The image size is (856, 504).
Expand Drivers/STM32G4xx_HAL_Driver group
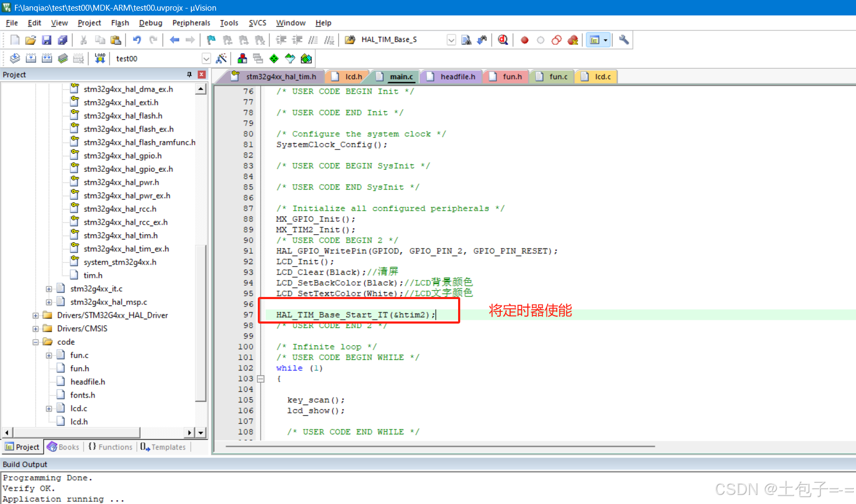(36, 316)
